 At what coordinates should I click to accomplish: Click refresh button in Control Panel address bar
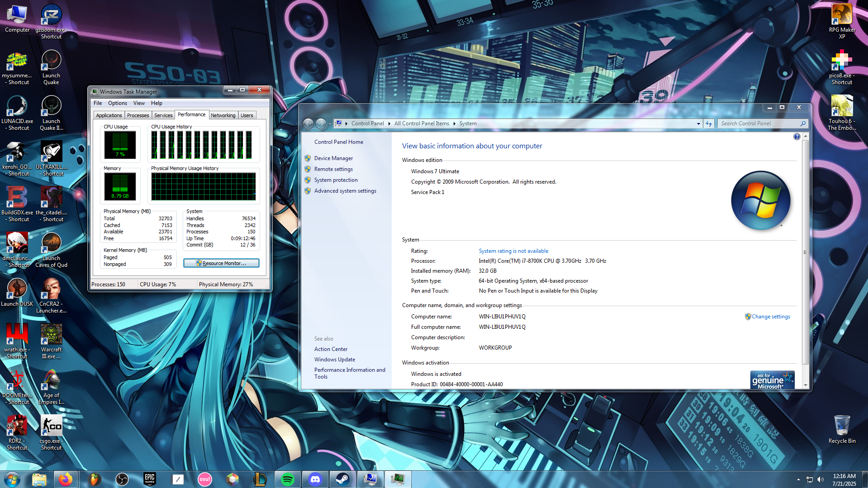click(x=709, y=123)
